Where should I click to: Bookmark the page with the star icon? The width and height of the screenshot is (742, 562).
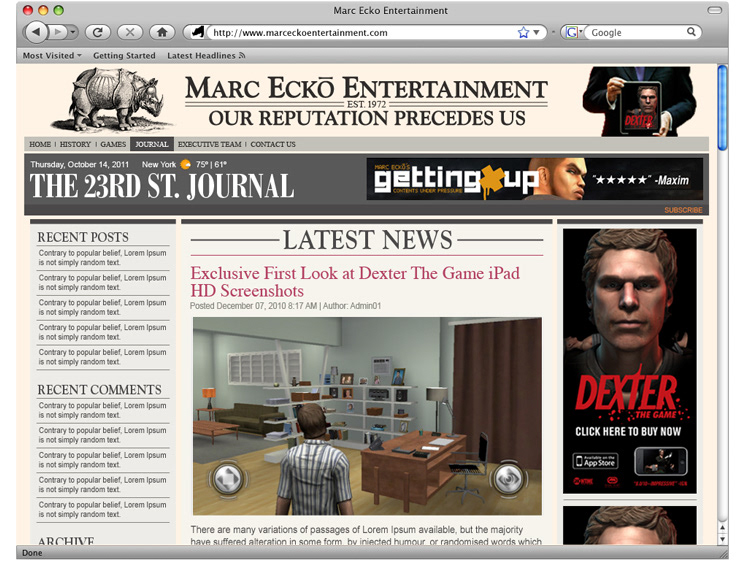[523, 33]
